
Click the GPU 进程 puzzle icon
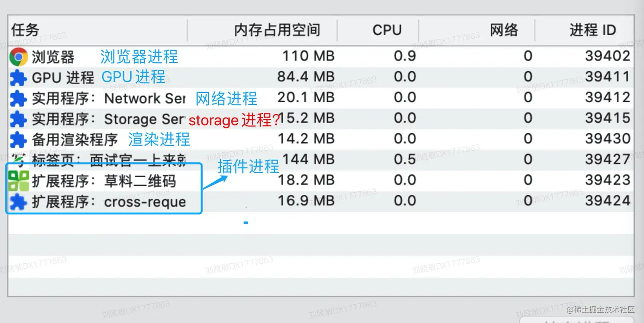click(x=18, y=78)
